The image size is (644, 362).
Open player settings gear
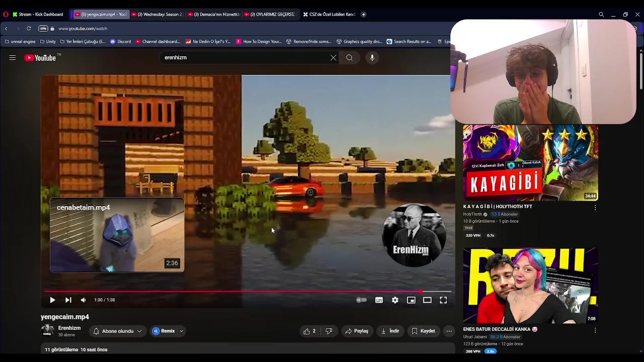[395, 300]
